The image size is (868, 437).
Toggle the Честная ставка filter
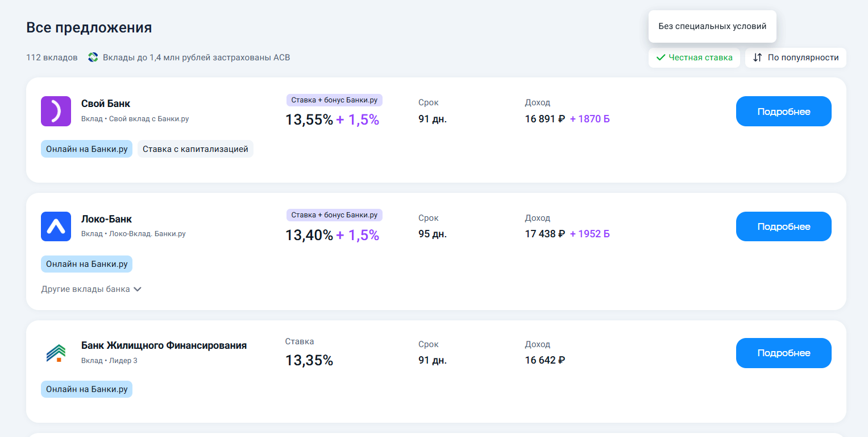pos(694,57)
